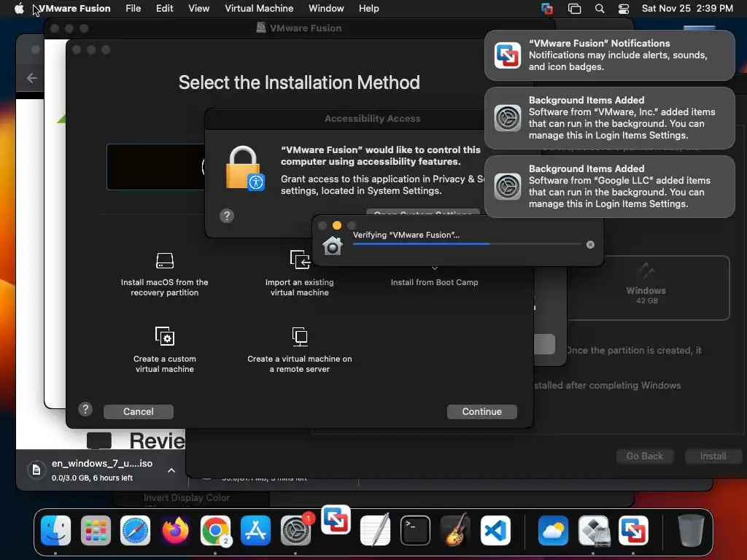747x560 pixels.
Task: Launch GarageBand from the Dock
Action: pyautogui.click(x=455, y=530)
